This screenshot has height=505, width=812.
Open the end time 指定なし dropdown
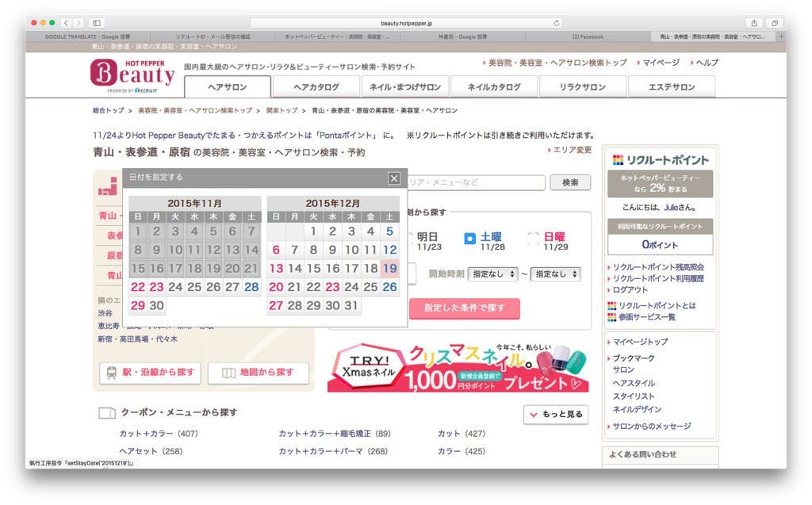tap(555, 274)
